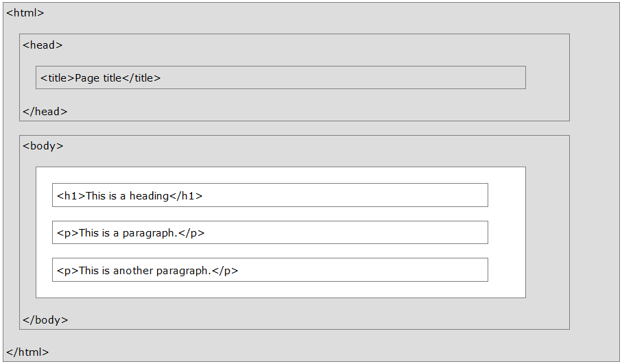Click the 'This is another paragraph.' text

coord(145,270)
